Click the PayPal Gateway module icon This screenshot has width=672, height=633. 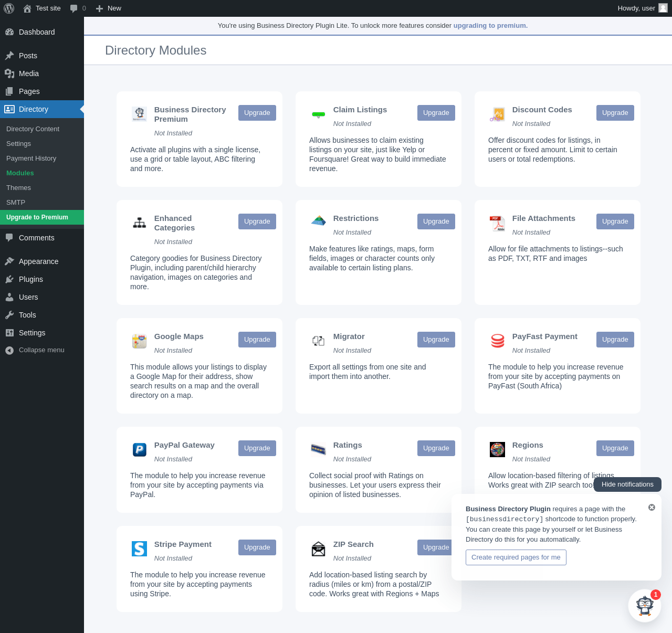click(x=140, y=449)
